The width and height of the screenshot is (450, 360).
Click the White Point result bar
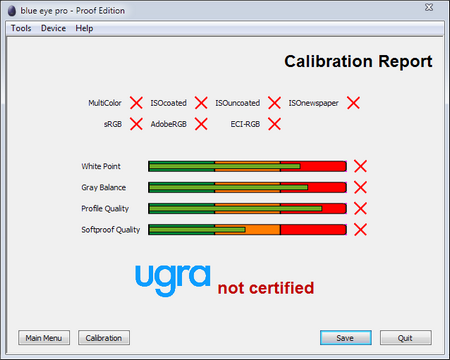coord(247,166)
